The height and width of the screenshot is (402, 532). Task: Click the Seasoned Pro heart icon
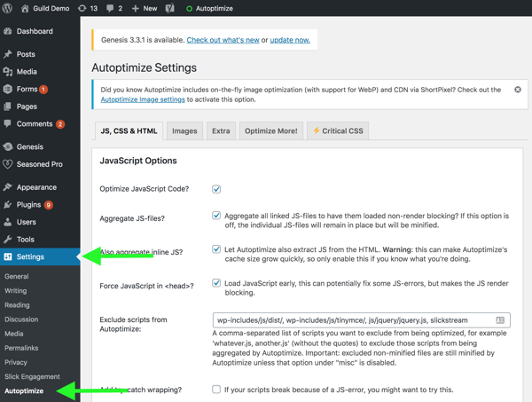(8, 164)
